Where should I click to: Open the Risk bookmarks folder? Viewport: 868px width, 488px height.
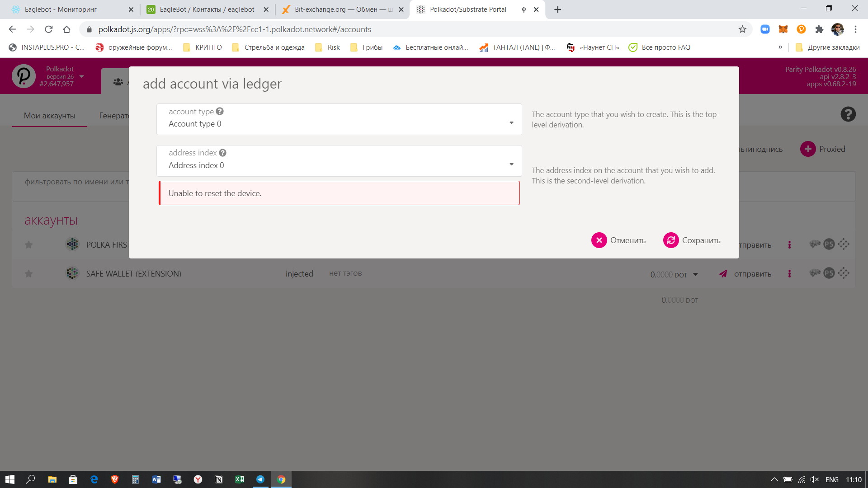coord(327,47)
